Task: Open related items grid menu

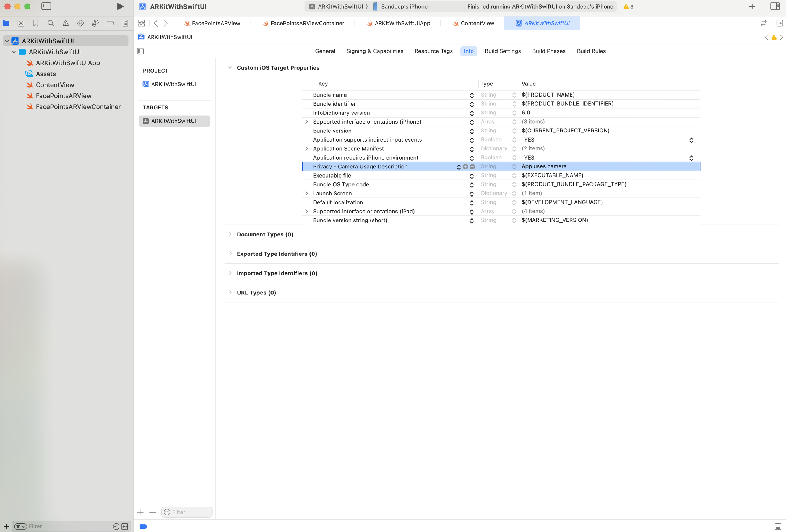Action: [x=142, y=23]
